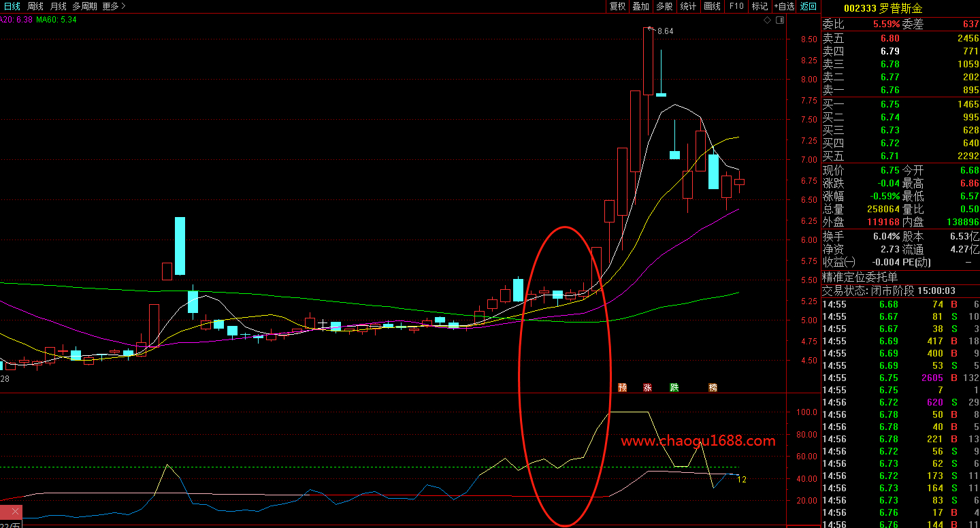Click the 8.50 price axis label
Screen dimensions: 980x528
point(808,39)
